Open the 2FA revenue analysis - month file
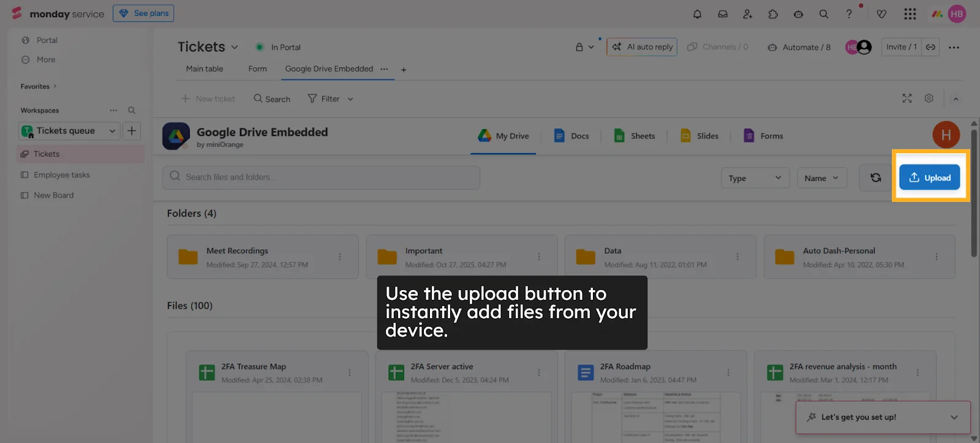Screen dimensions: 980x443 coord(845,396)
